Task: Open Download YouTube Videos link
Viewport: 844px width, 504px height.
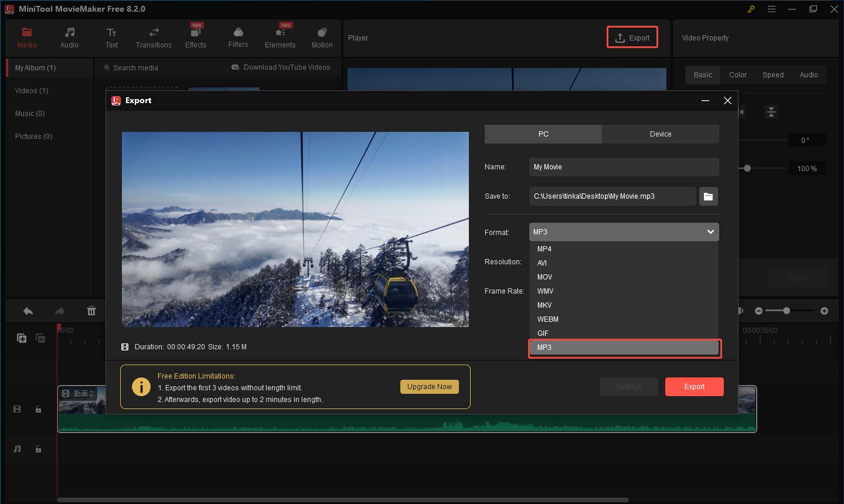Action: click(281, 67)
